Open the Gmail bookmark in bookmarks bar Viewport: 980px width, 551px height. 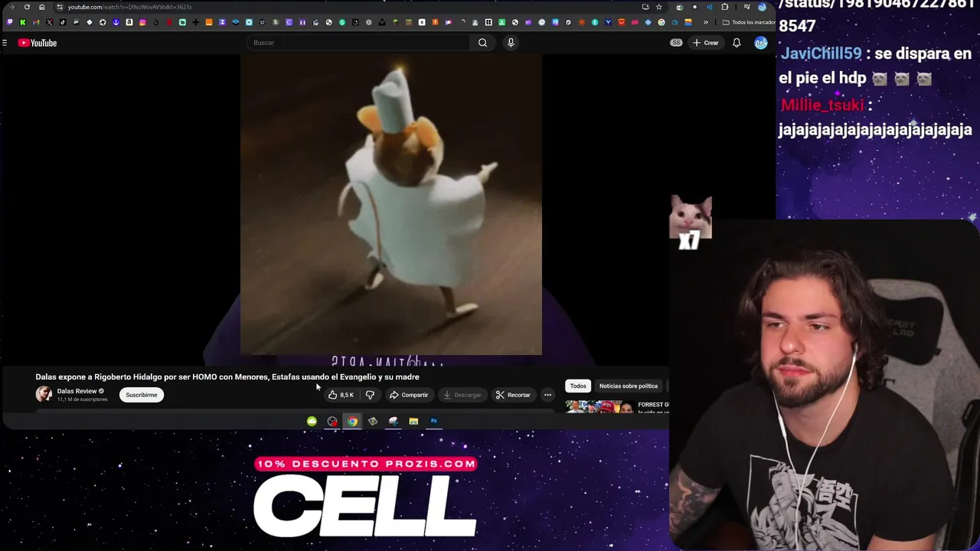click(x=36, y=22)
